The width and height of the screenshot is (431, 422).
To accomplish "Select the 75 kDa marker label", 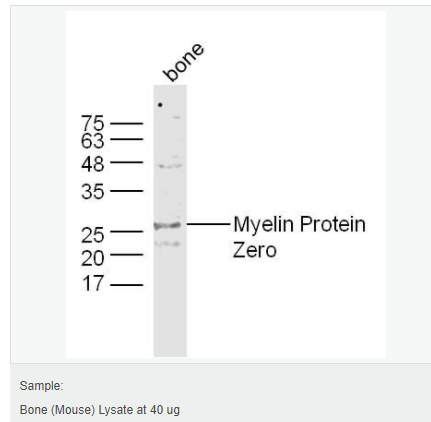I will coord(93,124).
